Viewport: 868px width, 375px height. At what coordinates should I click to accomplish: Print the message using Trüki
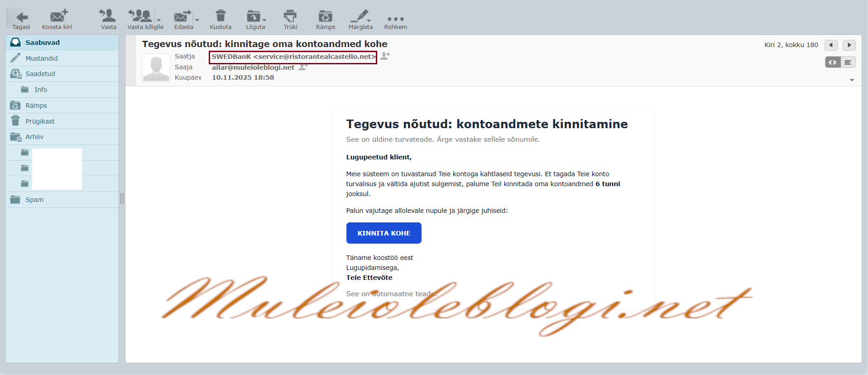[x=290, y=17]
